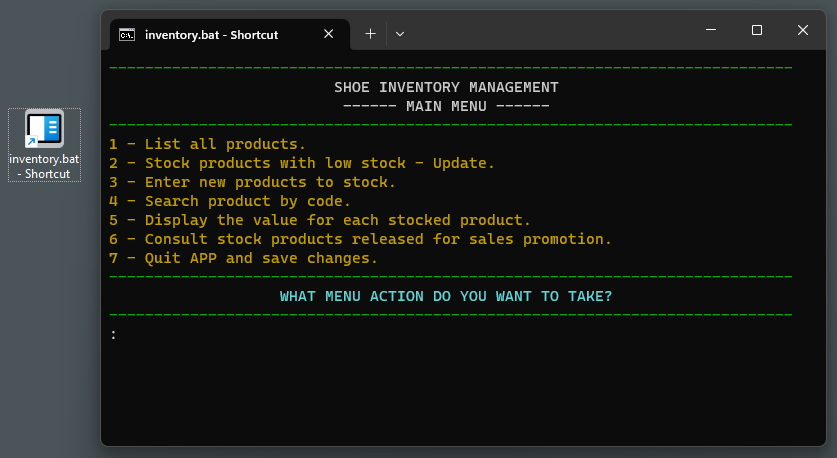
Task: Maximize the terminal window
Action: (x=757, y=30)
